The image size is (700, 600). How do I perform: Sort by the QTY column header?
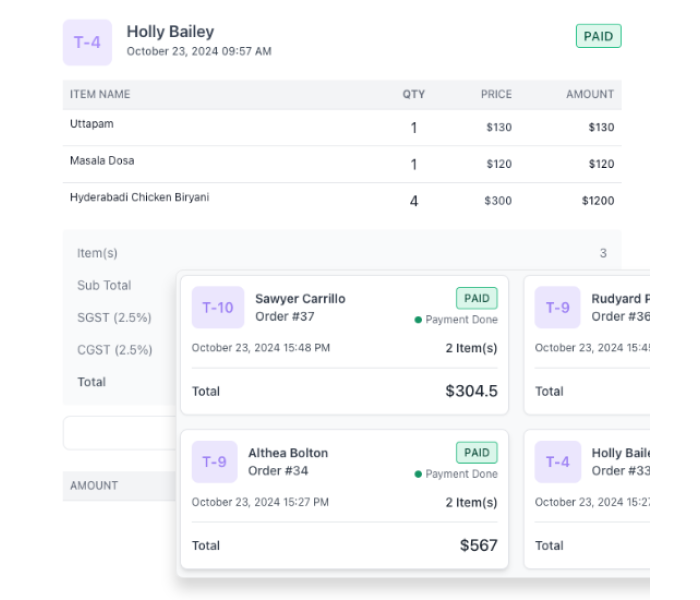coord(413,94)
